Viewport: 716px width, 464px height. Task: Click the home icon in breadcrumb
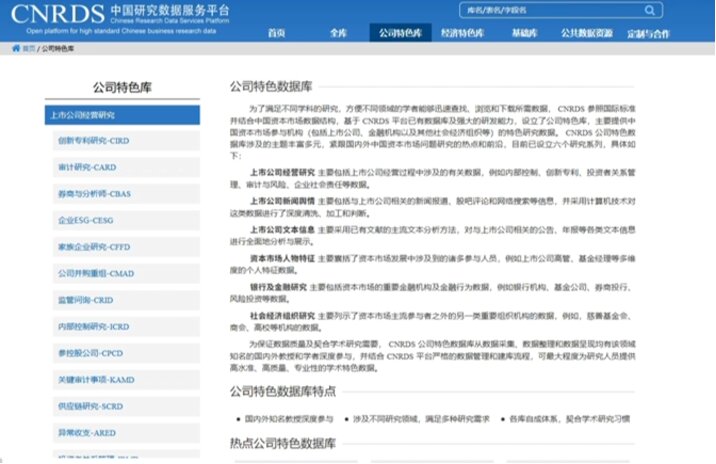(x=16, y=48)
